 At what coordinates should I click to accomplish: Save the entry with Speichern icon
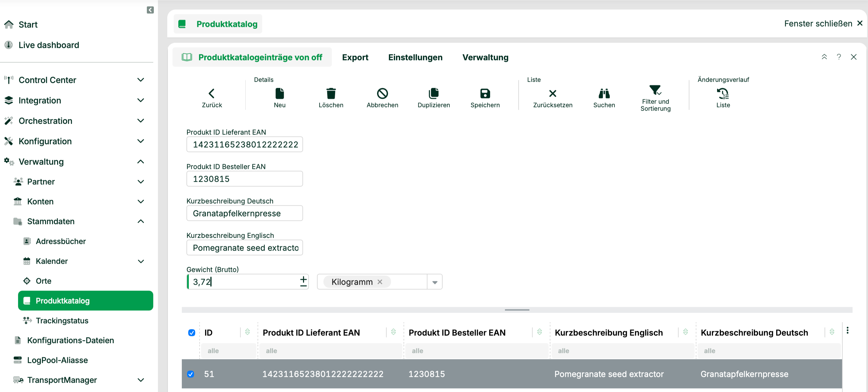pos(485,93)
